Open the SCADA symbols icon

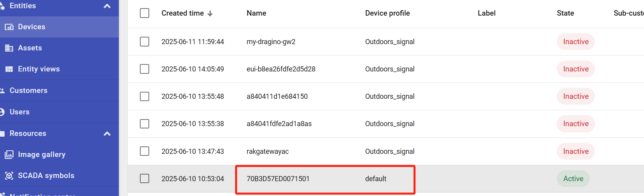tap(9, 176)
